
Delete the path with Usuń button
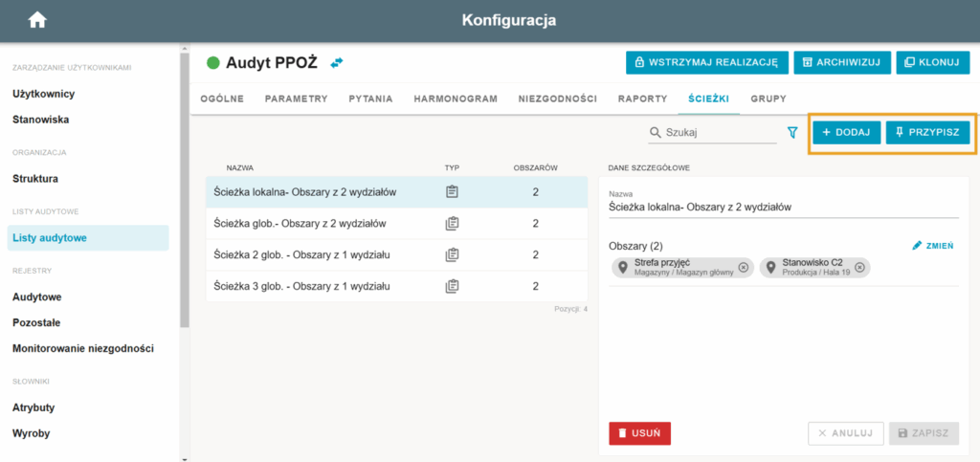coord(639,433)
